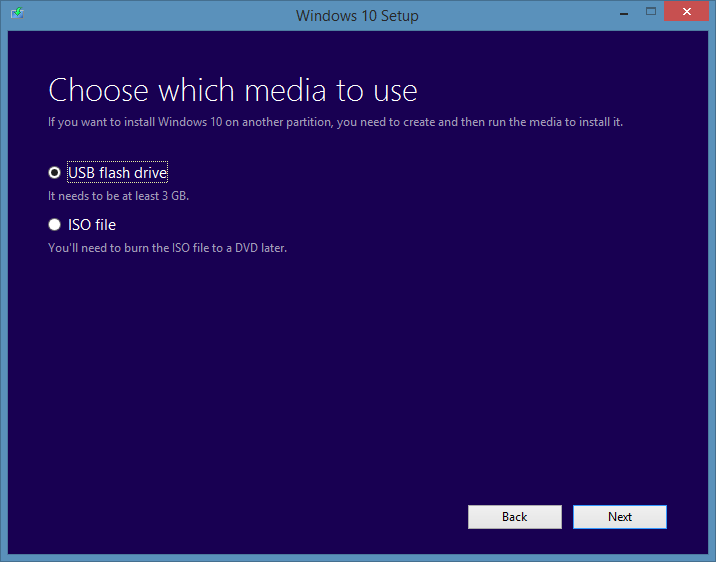716x562 pixels.
Task: Go Back to the previous setup step
Action: 515,517
